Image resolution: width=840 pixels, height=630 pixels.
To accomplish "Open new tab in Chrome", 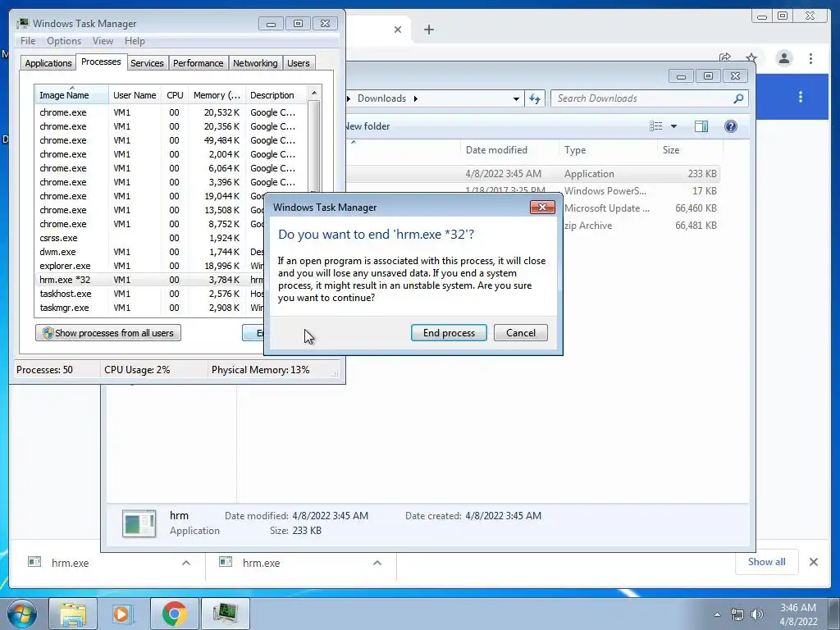I will click(x=428, y=30).
